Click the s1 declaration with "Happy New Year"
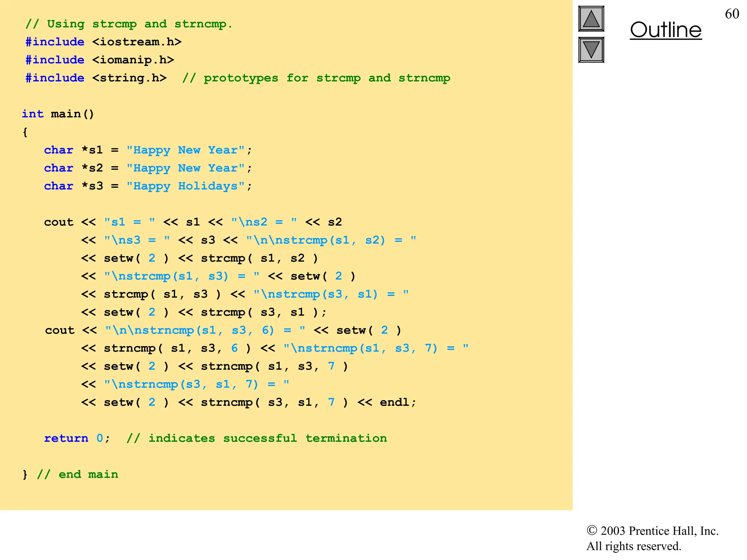Viewport: 747px width, 560px height. pyautogui.click(x=148, y=150)
